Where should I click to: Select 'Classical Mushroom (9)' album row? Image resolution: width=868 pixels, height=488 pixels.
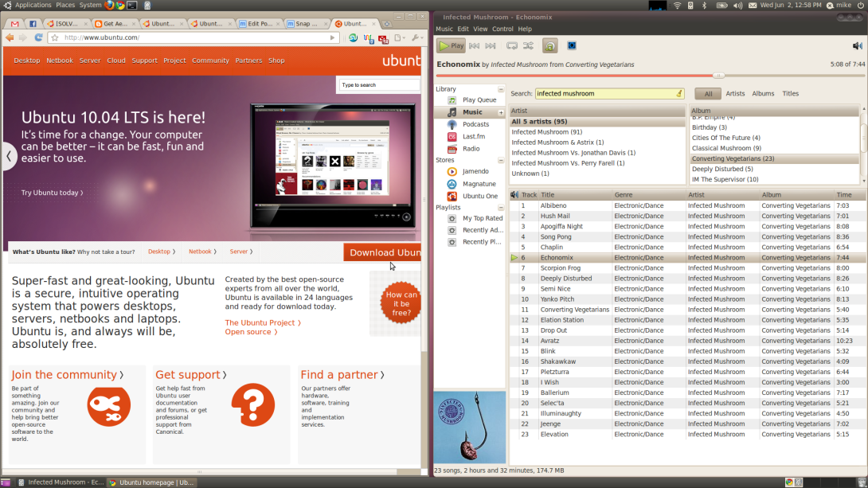(775, 148)
